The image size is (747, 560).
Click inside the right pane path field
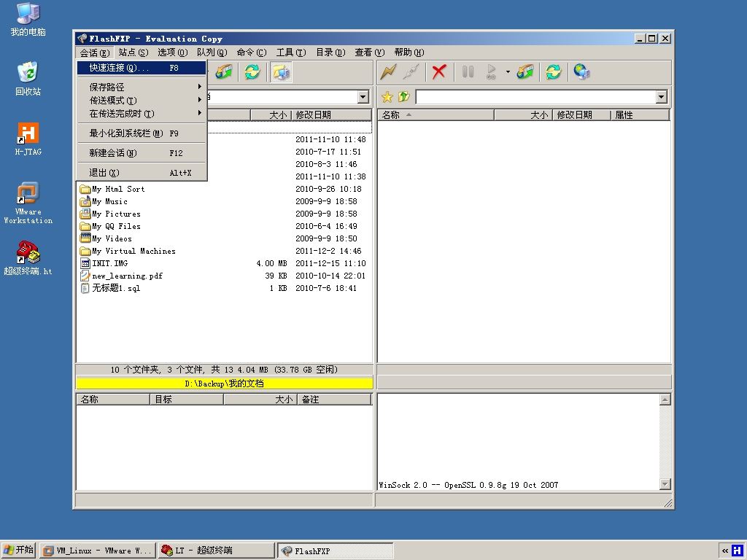(x=536, y=97)
